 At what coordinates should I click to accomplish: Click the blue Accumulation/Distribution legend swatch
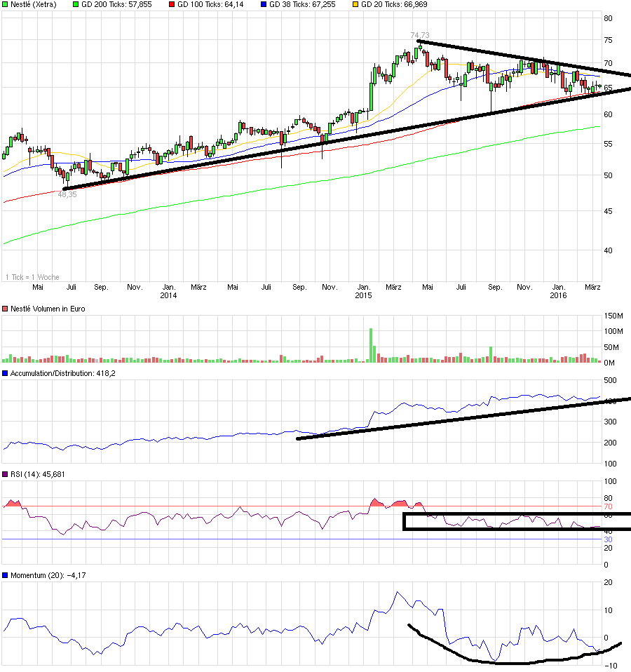tap(5, 374)
